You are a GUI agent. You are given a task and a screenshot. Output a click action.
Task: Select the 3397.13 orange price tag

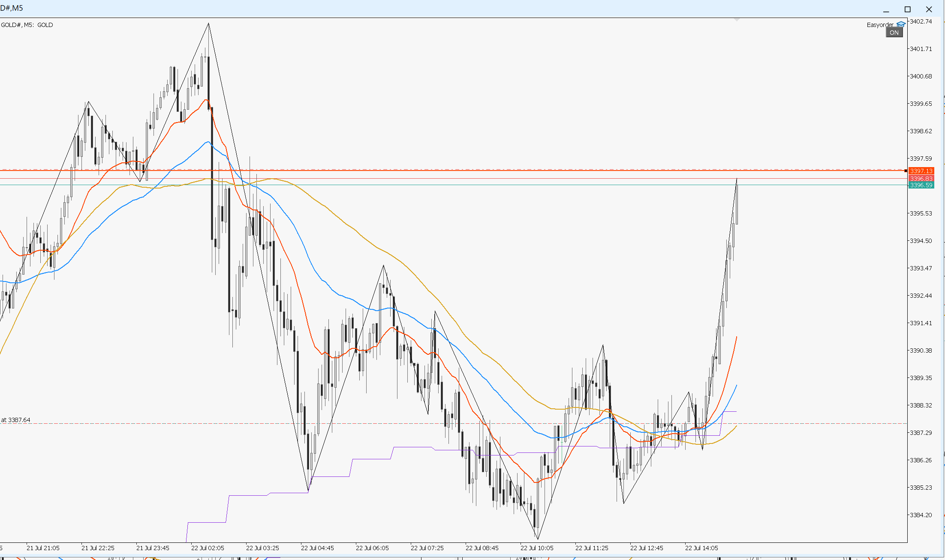coord(921,171)
